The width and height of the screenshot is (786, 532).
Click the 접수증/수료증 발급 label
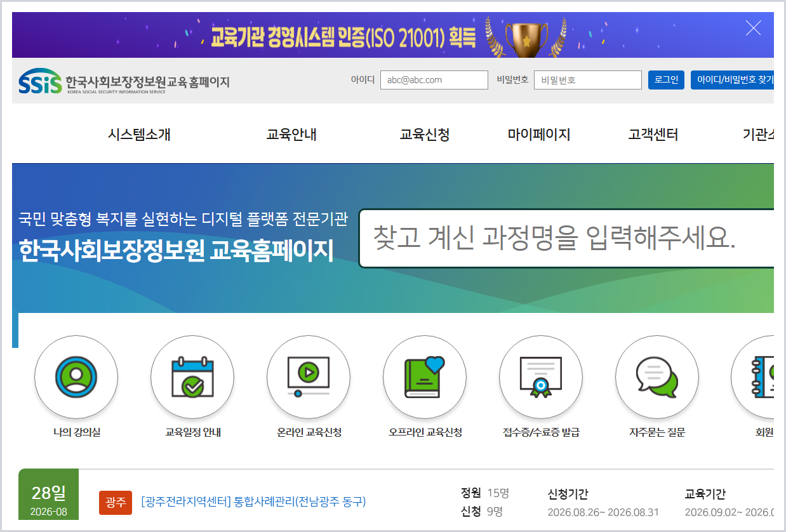tap(541, 433)
